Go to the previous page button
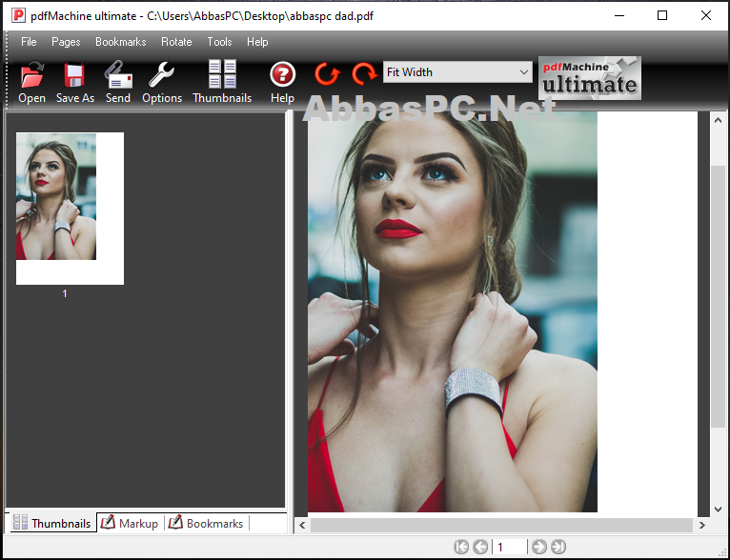730x560 pixels. 480,547
